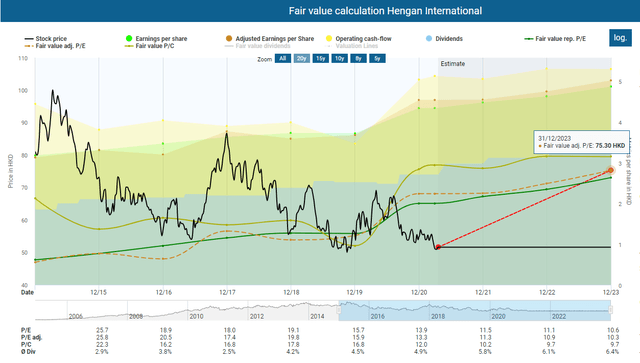Image resolution: width=640 pixels, height=363 pixels.
Task: Click the 12/17 date axis label
Action: 227,292
